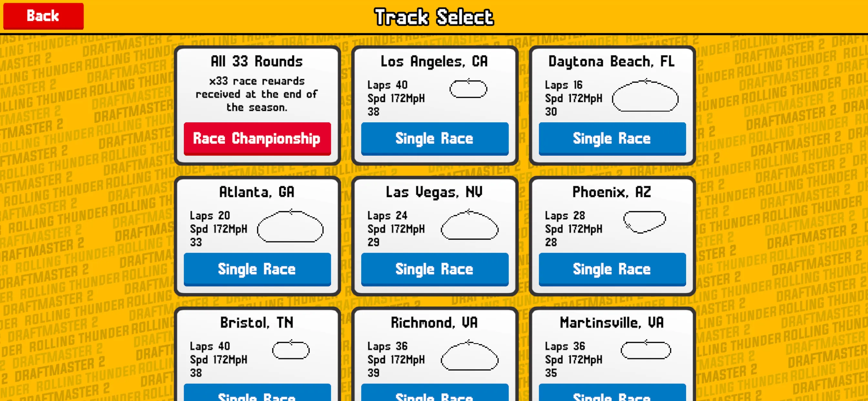Select Single Race at Las Vegas, NV
Image resolution: width=868 pixels, height=401 pixels.
click(434, 269)
